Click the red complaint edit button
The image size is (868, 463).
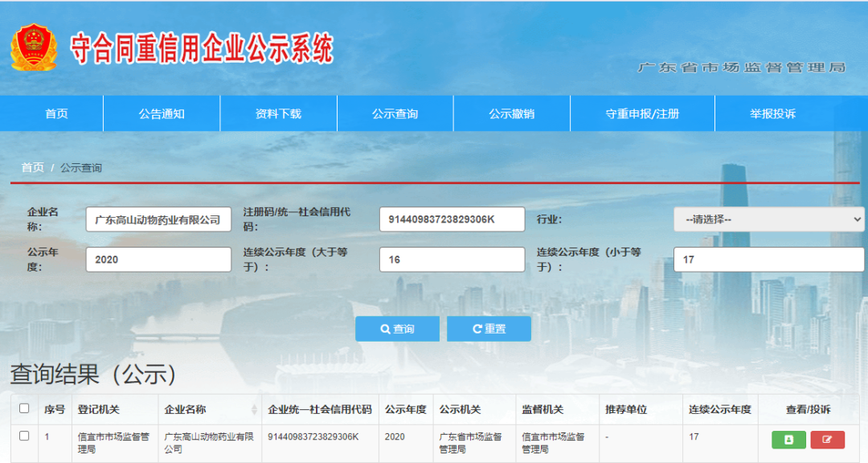coord(827,440)
